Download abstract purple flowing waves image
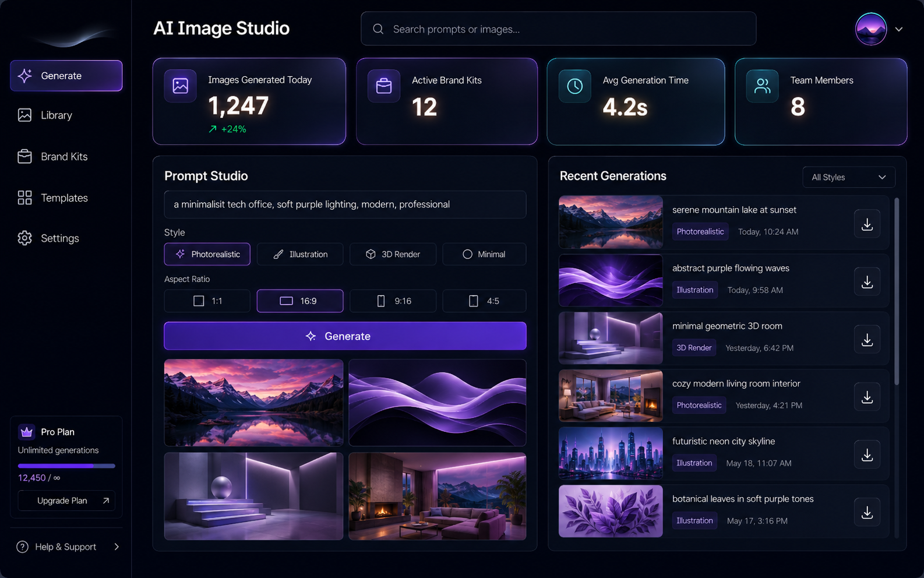This screenshot has height=578, width=924. [x=867, y=282]
